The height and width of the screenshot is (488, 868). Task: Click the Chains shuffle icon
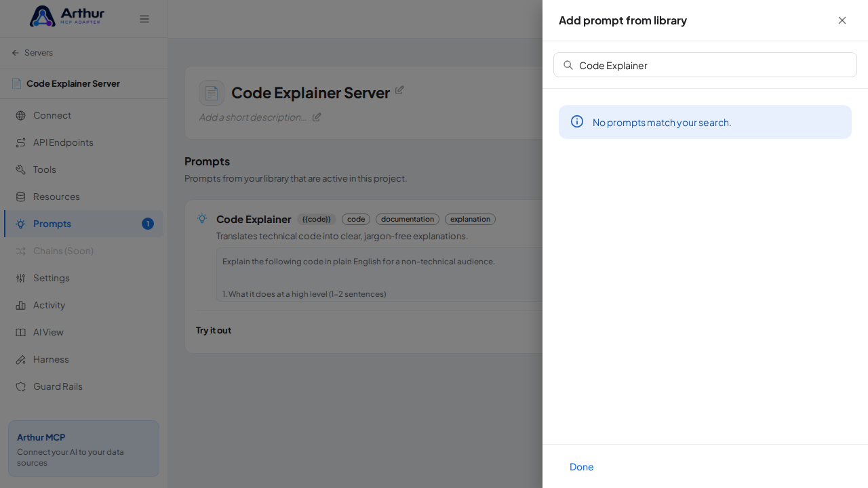21,251
